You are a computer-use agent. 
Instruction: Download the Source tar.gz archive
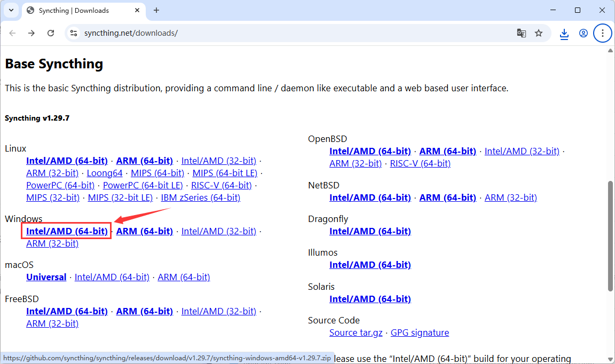click(356, 332)
